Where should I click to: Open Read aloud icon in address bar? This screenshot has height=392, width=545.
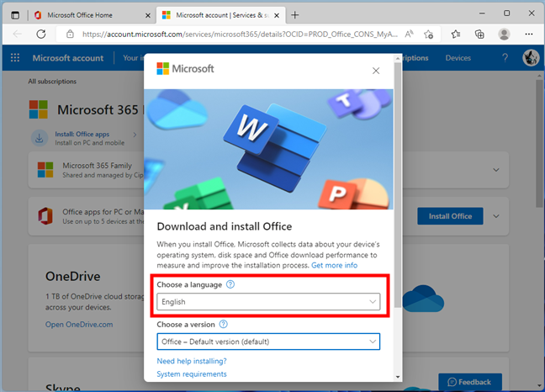pos(409,34)
